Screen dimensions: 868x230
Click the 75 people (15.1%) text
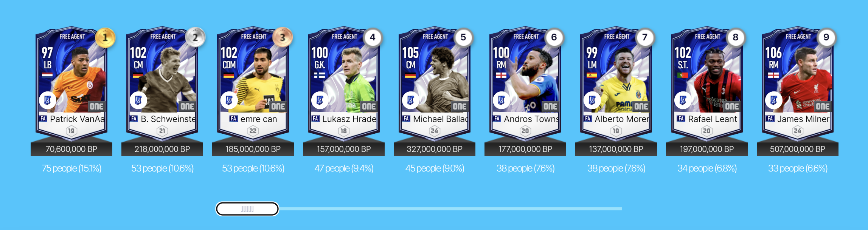pos(71,168)
